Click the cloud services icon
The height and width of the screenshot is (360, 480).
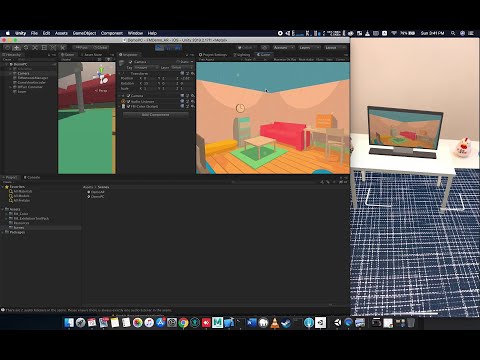point(264,48)
